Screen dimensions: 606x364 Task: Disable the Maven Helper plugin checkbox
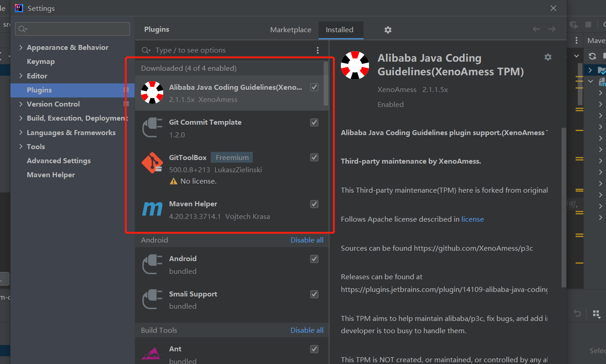(x=314, y=204)
